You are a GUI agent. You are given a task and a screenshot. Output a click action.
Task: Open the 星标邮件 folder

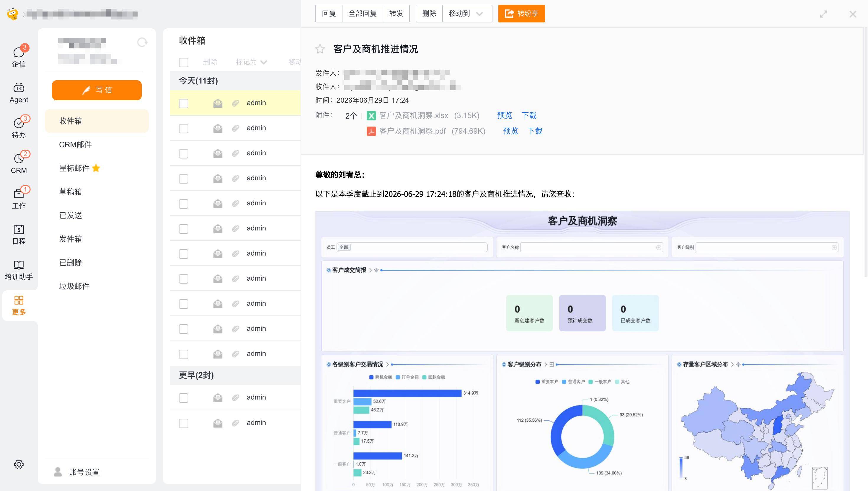(97, 168)
